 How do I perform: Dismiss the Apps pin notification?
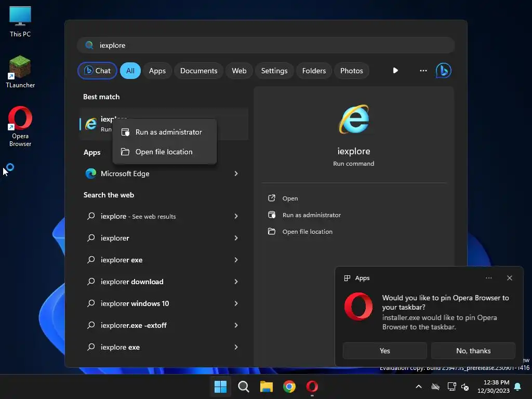(x=509, y=278)
